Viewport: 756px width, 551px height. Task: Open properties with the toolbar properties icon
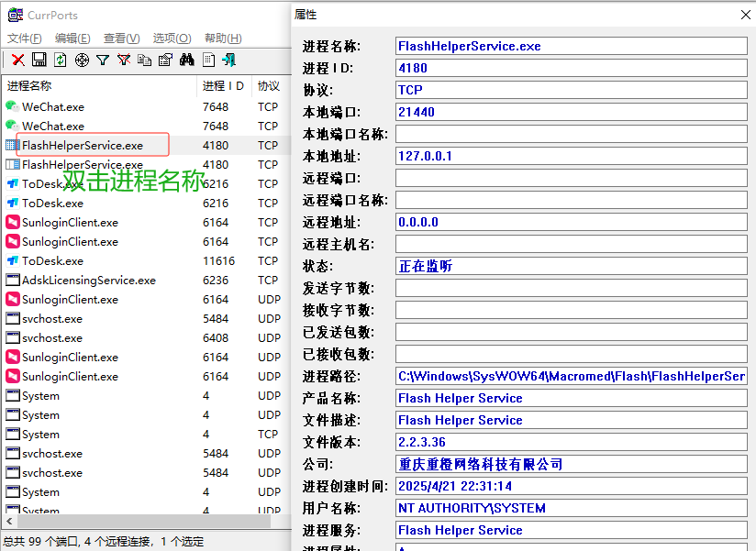pyautogui.click(x=165, y=60)
